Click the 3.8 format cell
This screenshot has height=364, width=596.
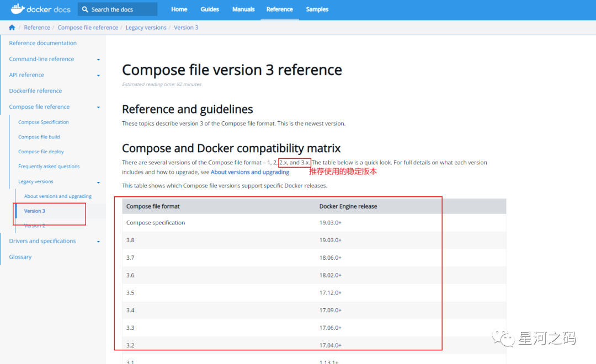[x=130, y=240]
